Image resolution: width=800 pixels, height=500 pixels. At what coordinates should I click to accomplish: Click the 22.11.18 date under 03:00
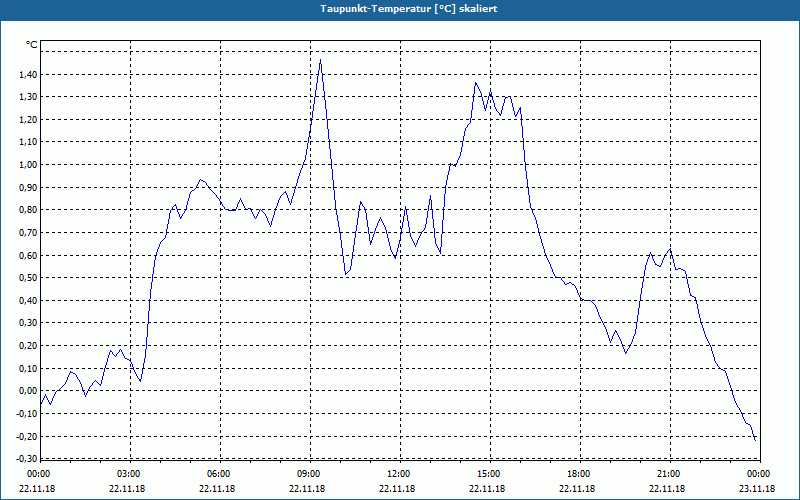[x=127, y=488]
